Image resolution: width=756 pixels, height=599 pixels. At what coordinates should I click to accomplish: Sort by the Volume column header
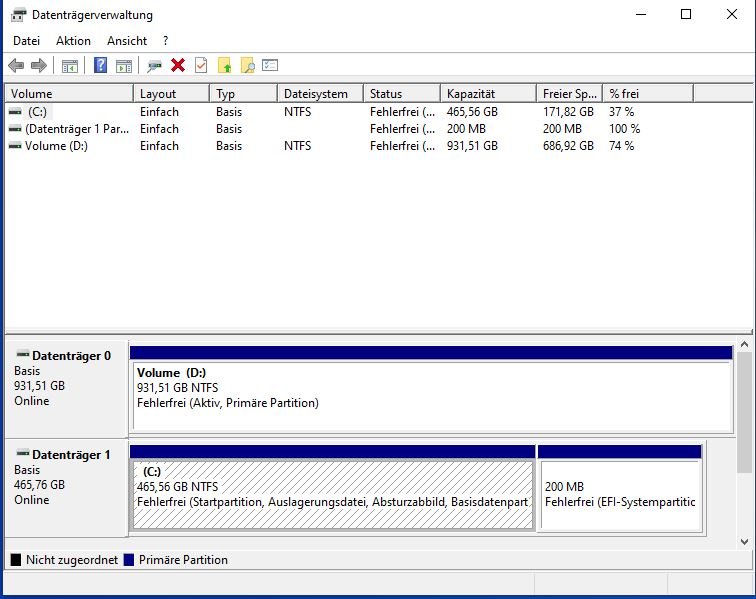69,94
